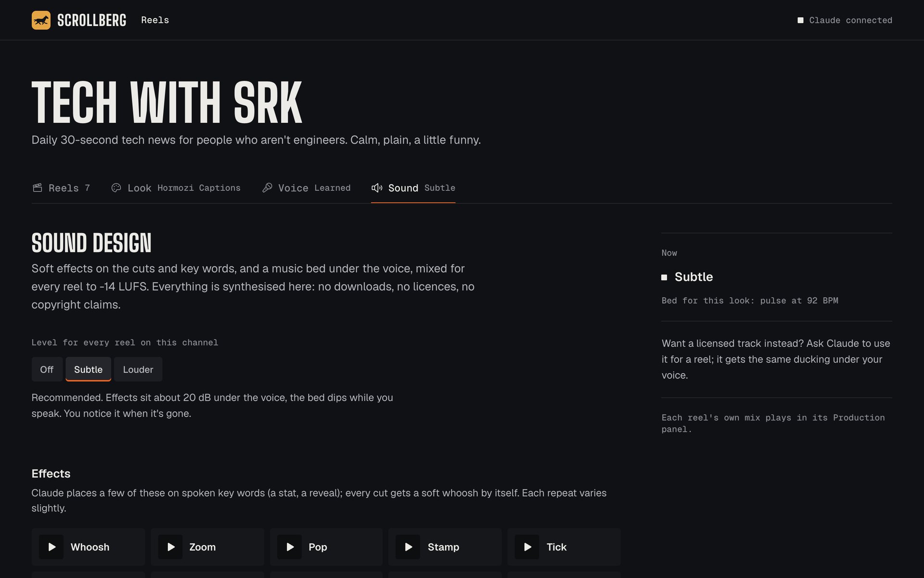The width and height of the screenshot is (924, 578).
Task: Play the Tick effect preview
Action: tap(527, 547)
